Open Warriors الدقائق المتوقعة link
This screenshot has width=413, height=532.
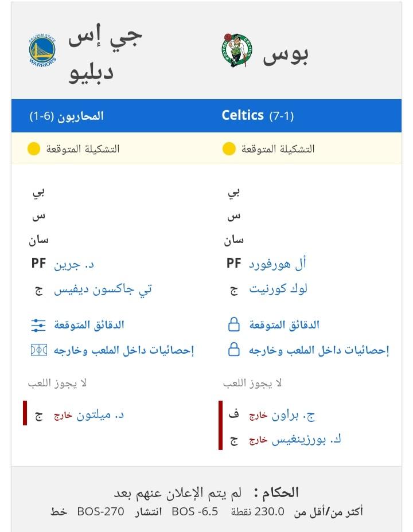pyautogui.click(x=89, y=325)
